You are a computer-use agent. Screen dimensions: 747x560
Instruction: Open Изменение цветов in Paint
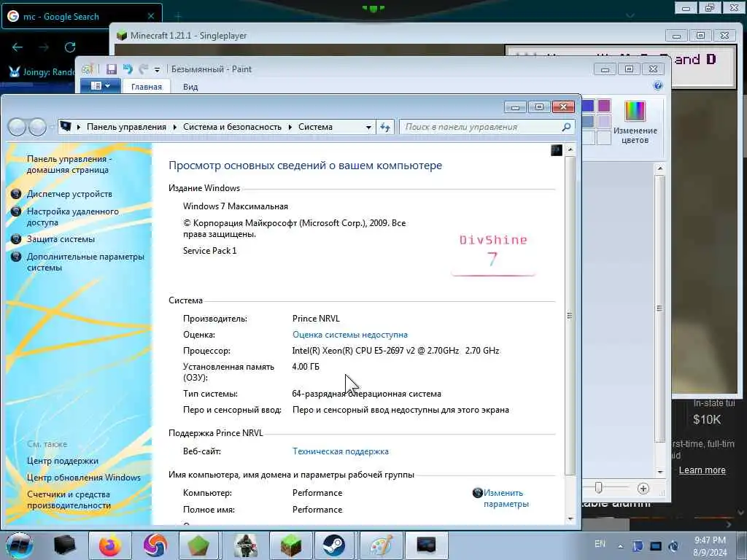pyautogui.click(x=635, y=122)
